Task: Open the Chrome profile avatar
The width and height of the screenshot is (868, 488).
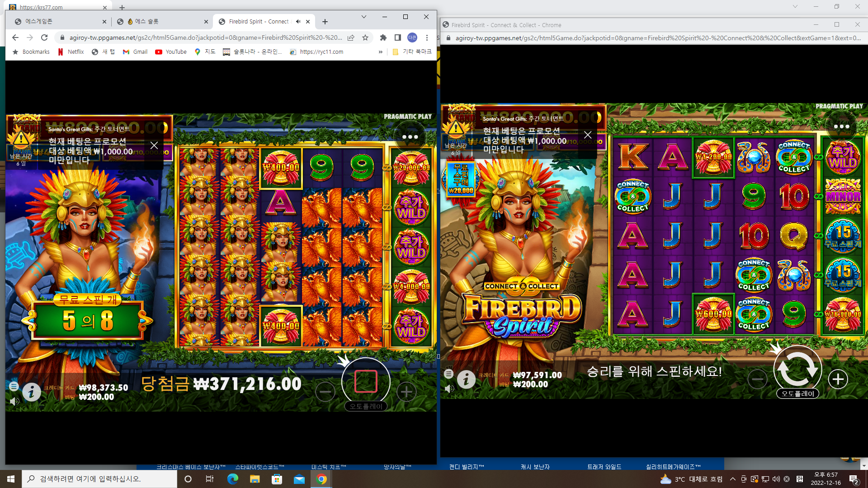Action: point(412,38)
